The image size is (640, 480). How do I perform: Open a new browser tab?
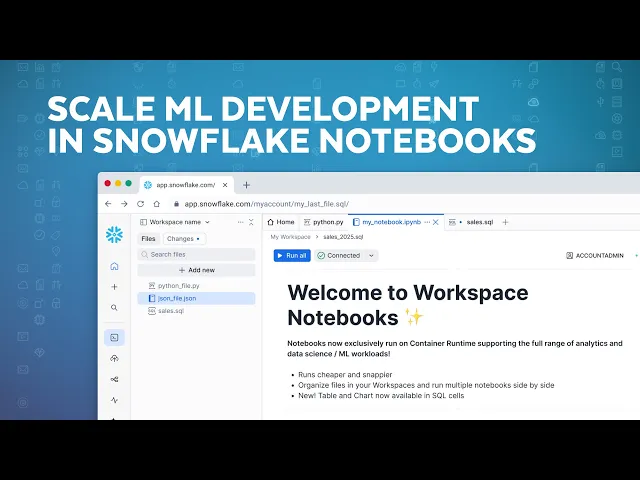pos(246,185)
